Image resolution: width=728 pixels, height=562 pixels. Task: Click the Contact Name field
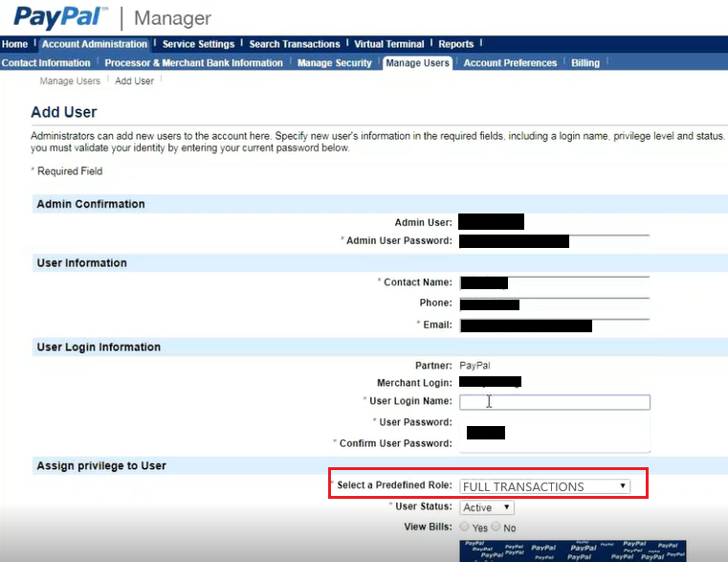click(554, 282)
